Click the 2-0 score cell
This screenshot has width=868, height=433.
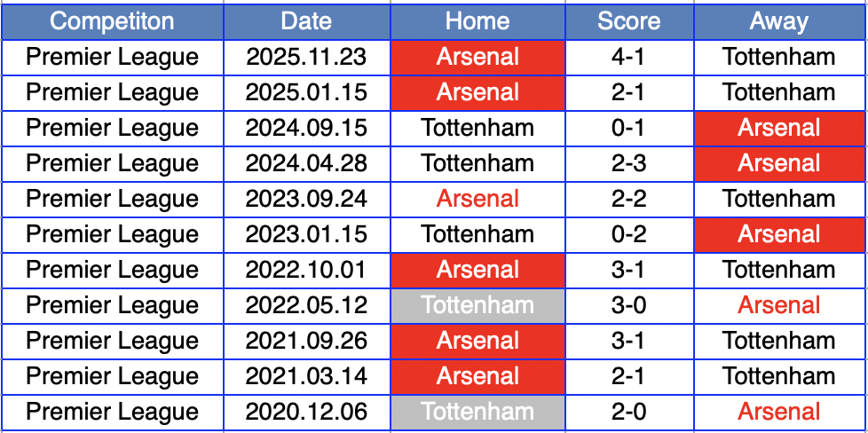(629, 412)
